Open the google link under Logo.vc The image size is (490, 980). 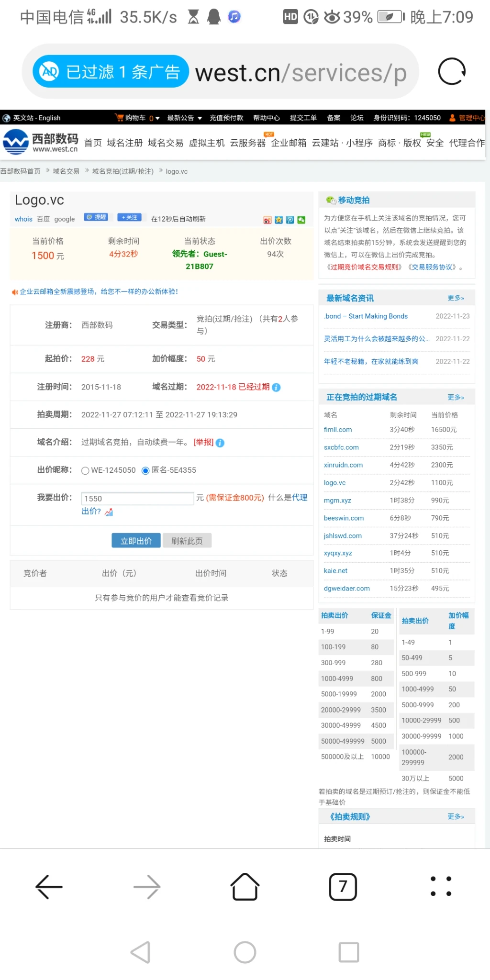point(65,219)
